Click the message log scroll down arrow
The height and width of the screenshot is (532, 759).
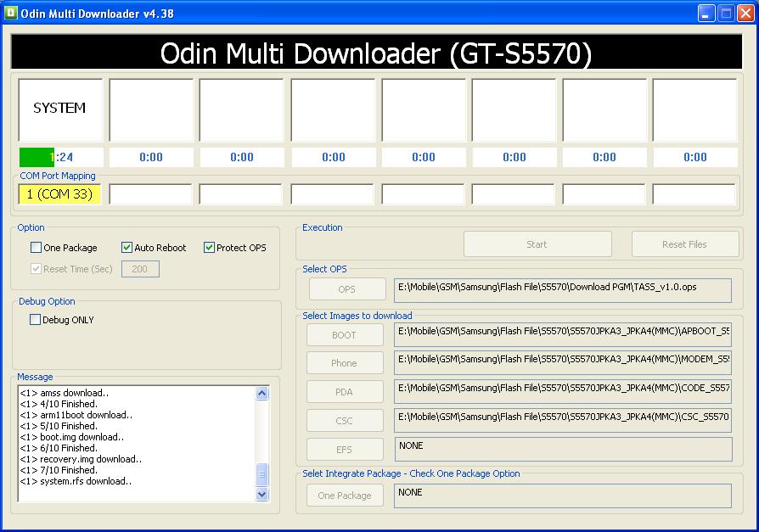pos(261,495)
